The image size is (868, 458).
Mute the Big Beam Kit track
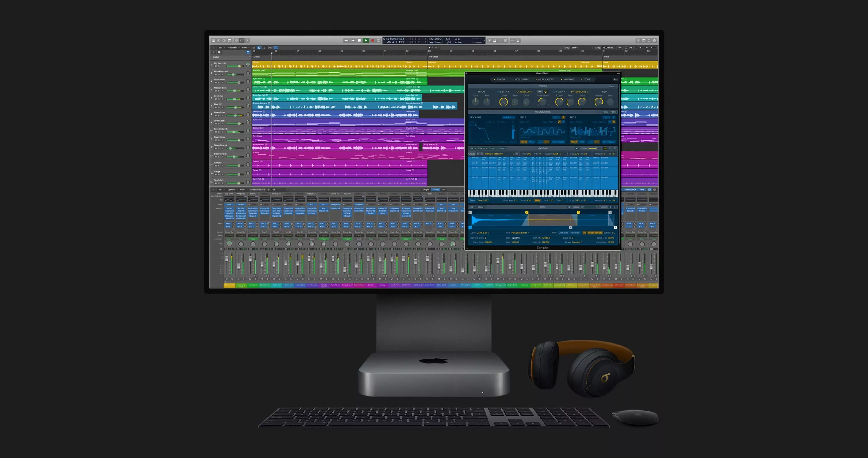(x=216, y=66)
